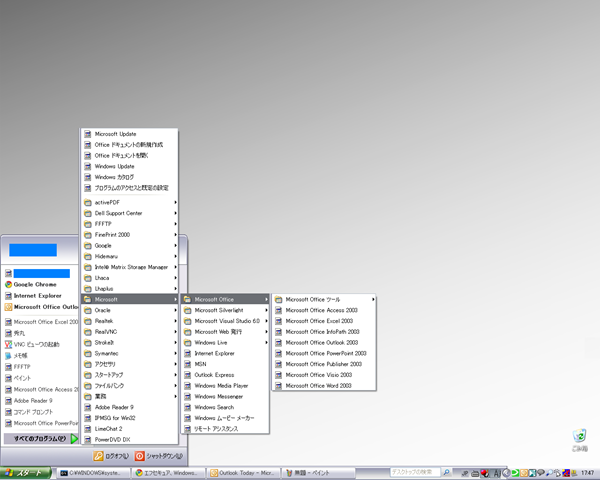The width and height of the screenshot is (600, 480).
Task: Switch to the ペイント taskbar window
Action: (319, 473)
